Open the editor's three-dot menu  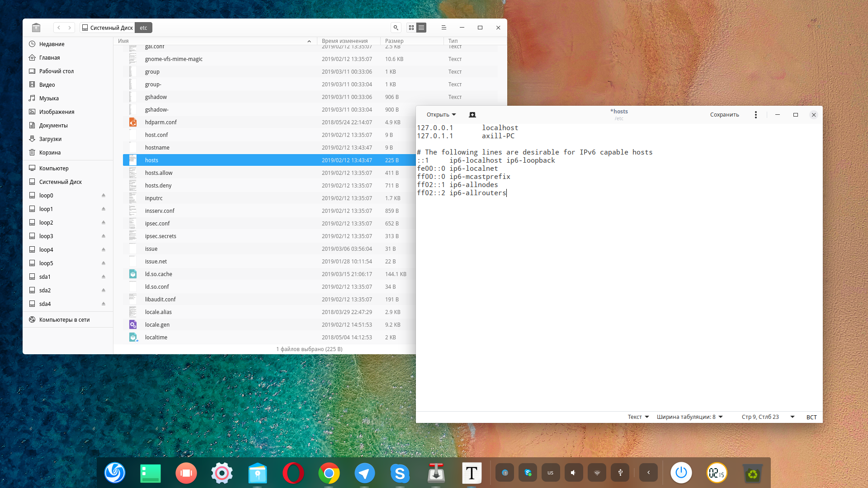(755, 115)
